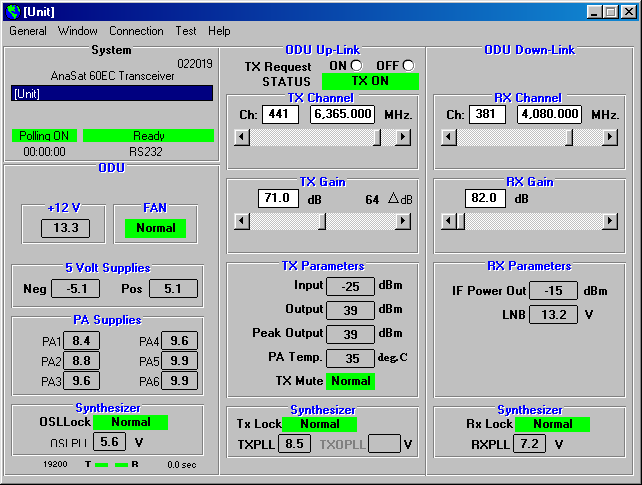Click right arrow of RX Gain scrollbar
Viewport: 642px width, 485px height.
click(611, 221)
